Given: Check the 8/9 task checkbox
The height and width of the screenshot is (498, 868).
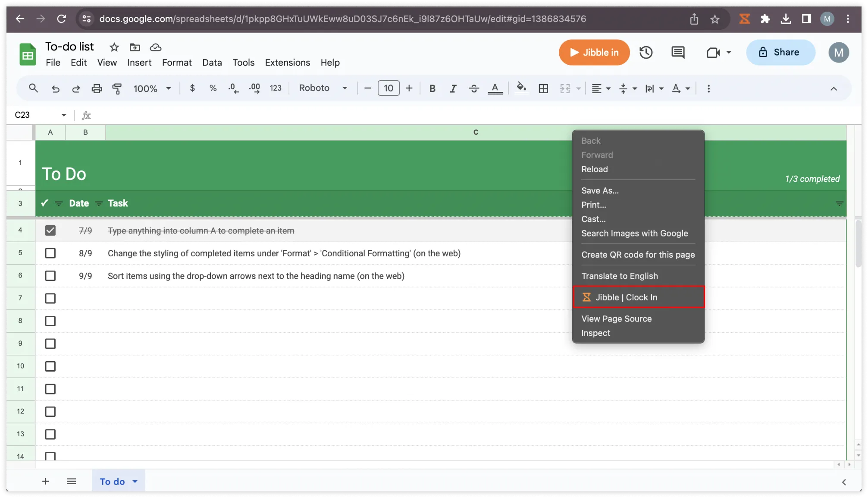Looking at the screenshot, I should pyautogui.click(x=50, y=253).
